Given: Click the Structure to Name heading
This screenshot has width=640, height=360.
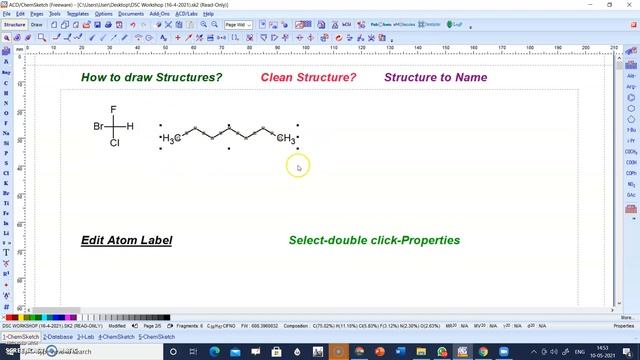Looking at the screenshot, I should [436, 78].
